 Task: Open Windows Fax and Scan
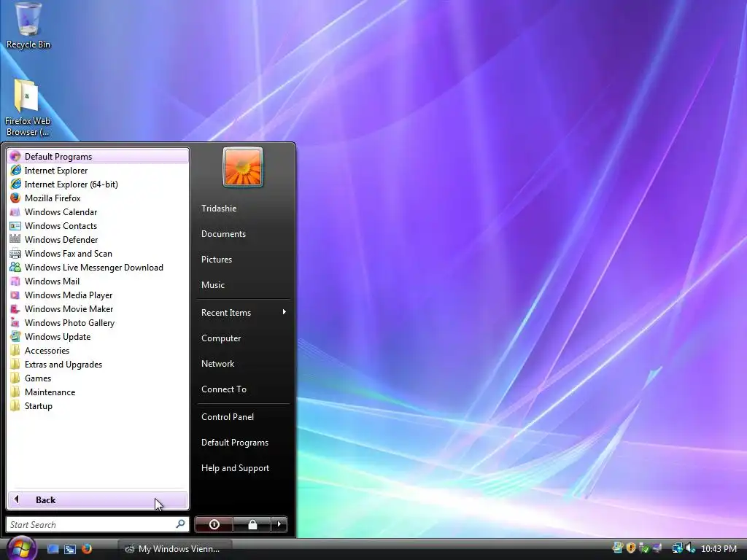(x=98, y=253)
